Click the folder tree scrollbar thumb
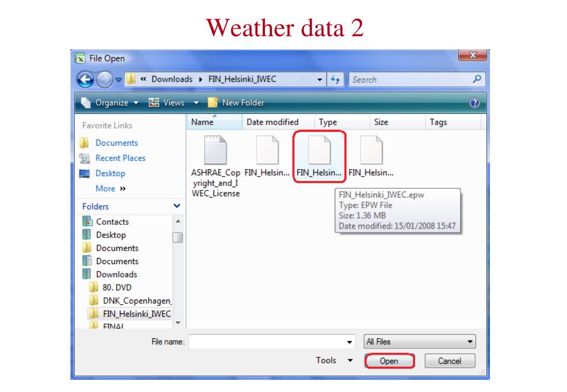Screen dimensions: 567x392 pos(177,238)
